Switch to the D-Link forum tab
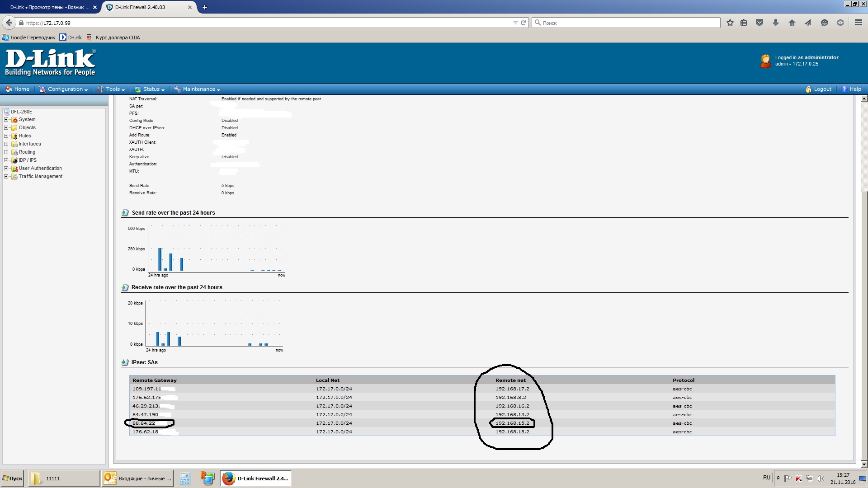Image resolution: width=868 pixels, height=488 pixels. [x=49, y=7]
